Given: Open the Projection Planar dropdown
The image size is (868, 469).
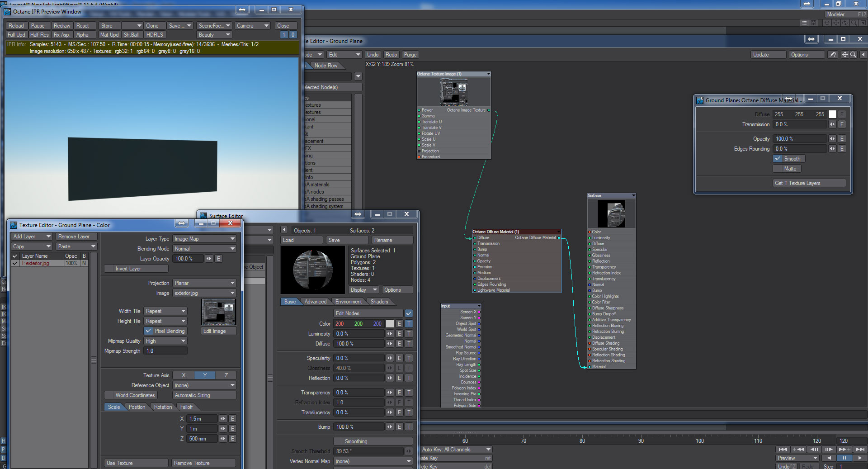Looking at the screenshot, I should point(204,283).
